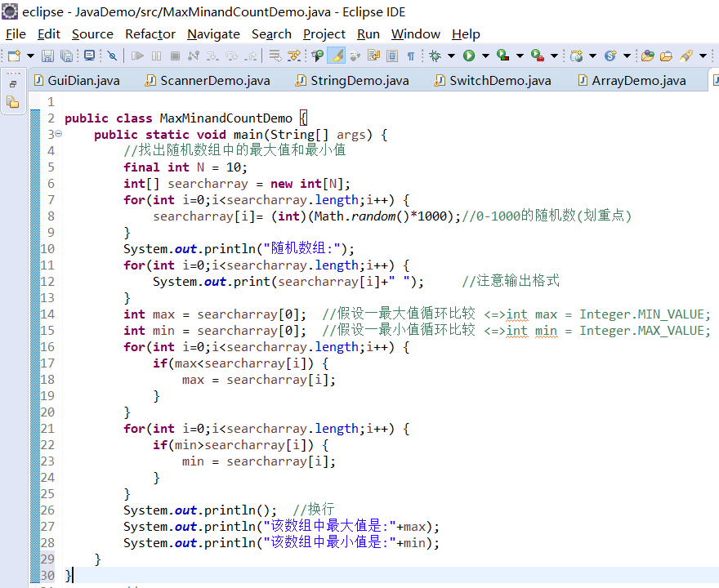Image resolution: width=719 pixels, height=588 pixels.
Task: Click the Terminate stop icon
Action: click(x=175, y=56)
